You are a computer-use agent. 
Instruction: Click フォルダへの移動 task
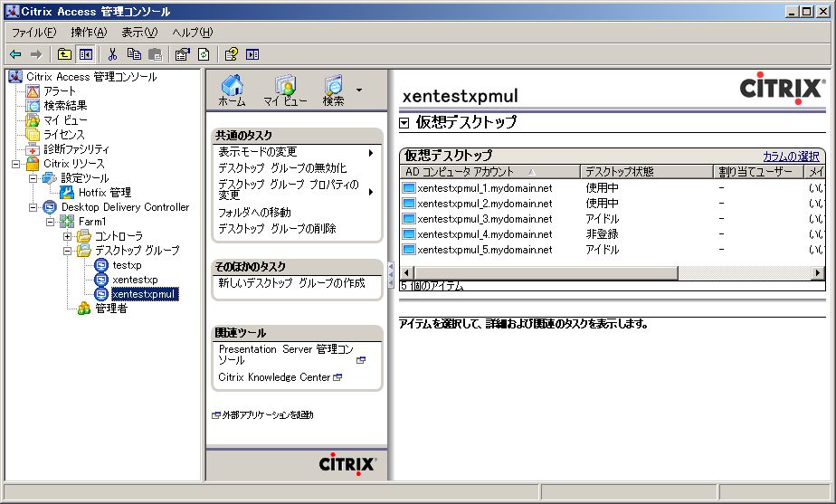point(254,213)
